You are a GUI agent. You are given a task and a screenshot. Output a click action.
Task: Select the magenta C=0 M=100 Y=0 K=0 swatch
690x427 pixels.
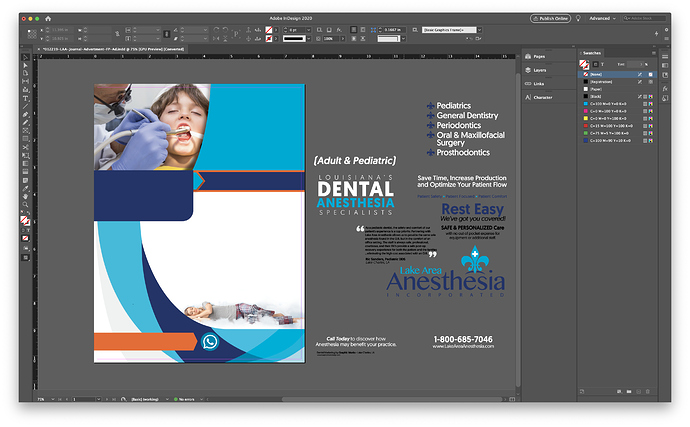pyautogui.click(x=617, y=111)
